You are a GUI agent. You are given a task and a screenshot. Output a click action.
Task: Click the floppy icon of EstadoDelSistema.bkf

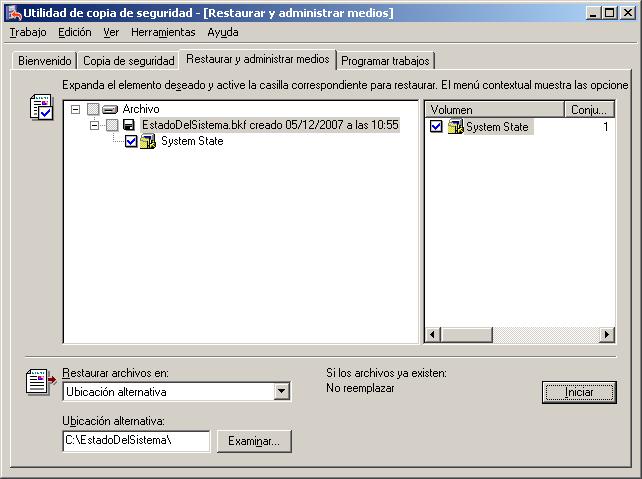(129, 125)
